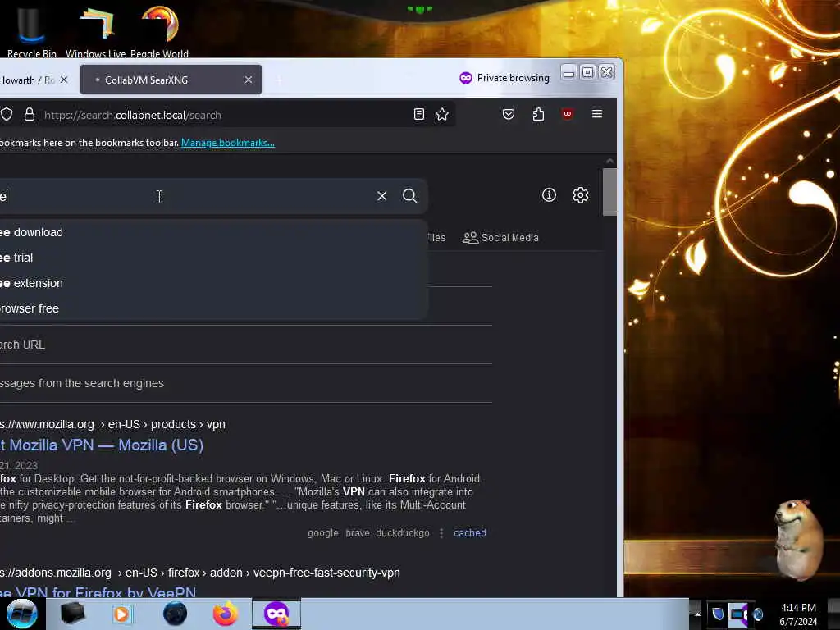The image size is (840, 630).
Task: Switch to the Social Media category
Action: (x=500, y=237)
